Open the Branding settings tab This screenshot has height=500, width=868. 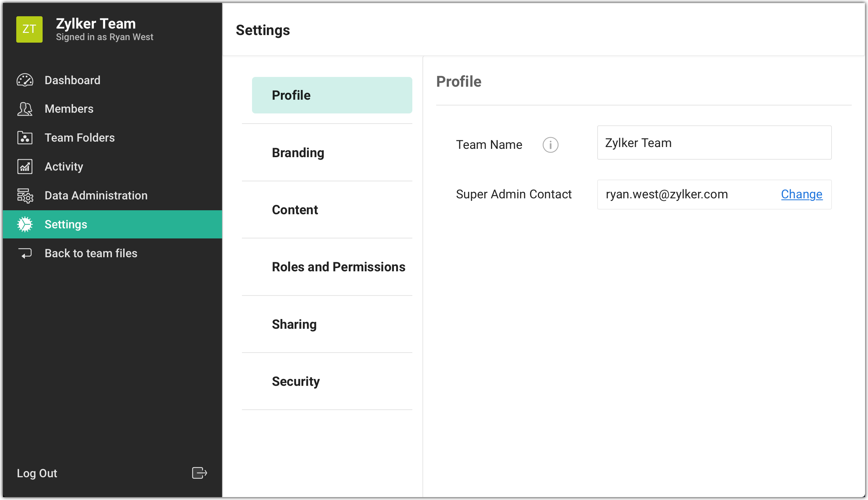pyautogui.click(x=298, y=152)
